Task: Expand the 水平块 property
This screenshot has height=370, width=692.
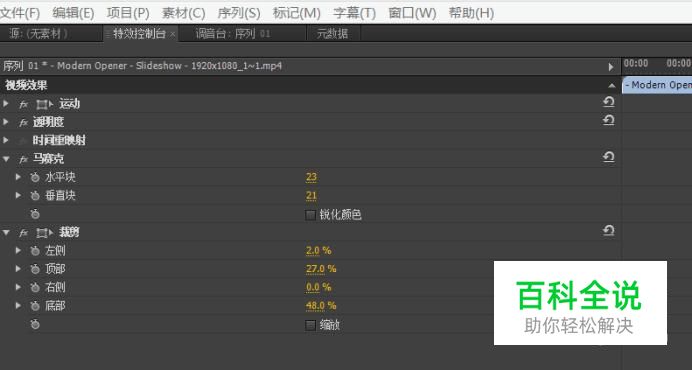Action: [x=18, y=177]
